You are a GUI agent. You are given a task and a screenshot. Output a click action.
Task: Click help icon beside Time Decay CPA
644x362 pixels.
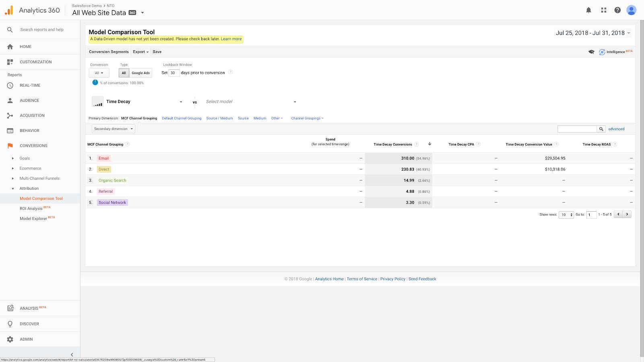tap(478, 144)
